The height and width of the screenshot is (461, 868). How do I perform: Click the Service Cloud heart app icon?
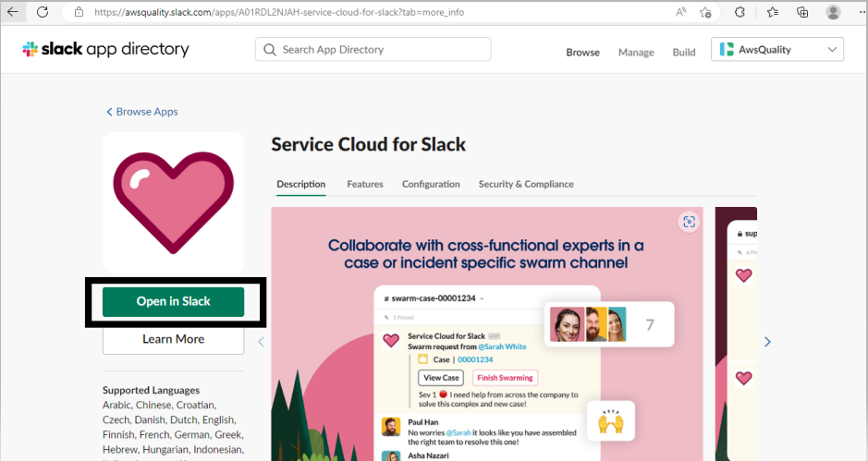(x=173, y=202)
